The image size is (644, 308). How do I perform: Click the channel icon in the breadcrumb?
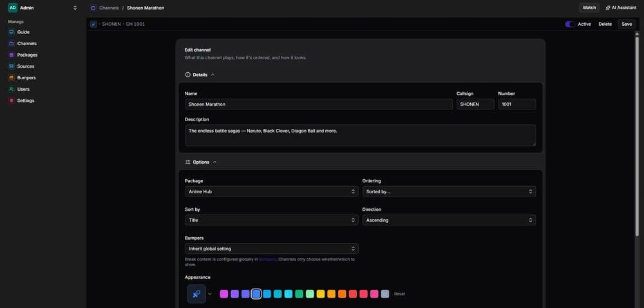point(93,8)
